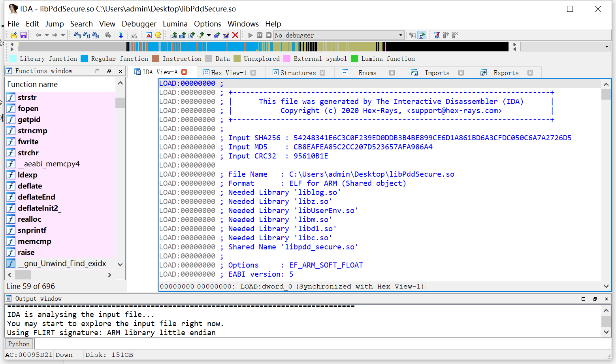Open the Windows menu
The height and width of the screenshot is (364, 616).
243,24
